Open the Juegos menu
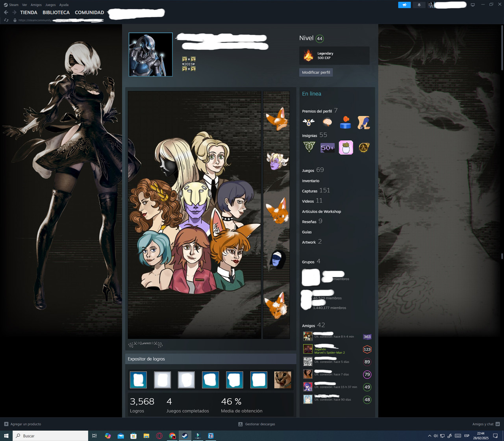 [x=50, y=5]
